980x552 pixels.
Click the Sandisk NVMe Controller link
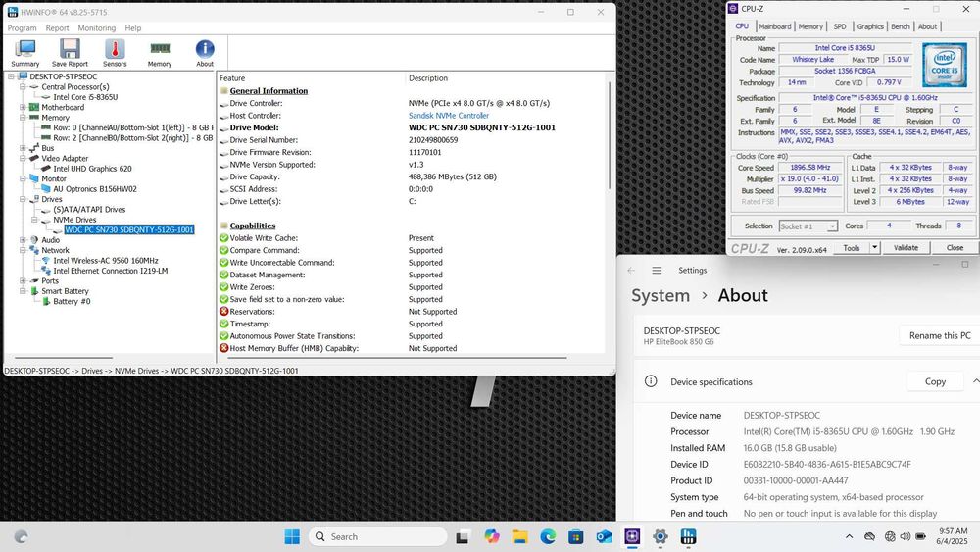point(448,116)
